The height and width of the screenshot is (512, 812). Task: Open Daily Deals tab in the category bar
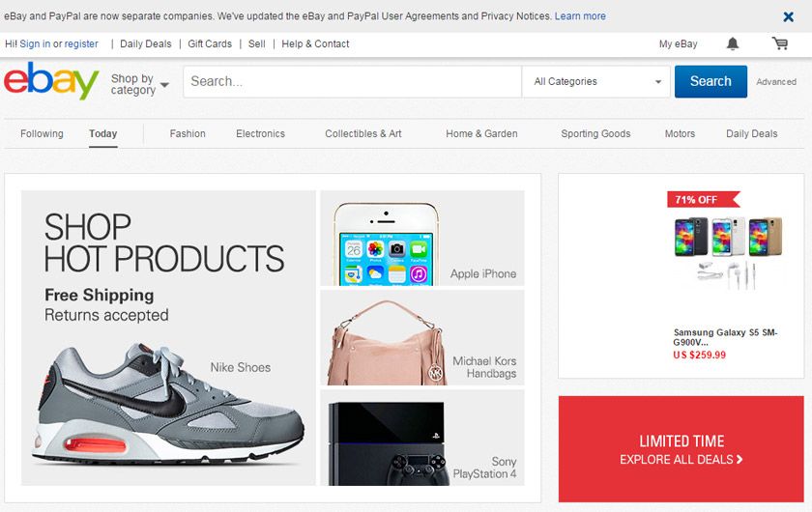751,133
